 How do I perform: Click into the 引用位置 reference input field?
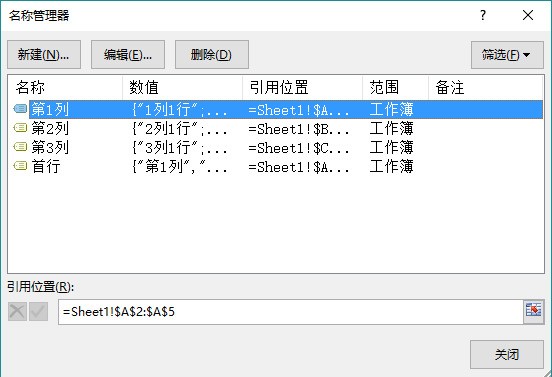[x=291, y=312]
